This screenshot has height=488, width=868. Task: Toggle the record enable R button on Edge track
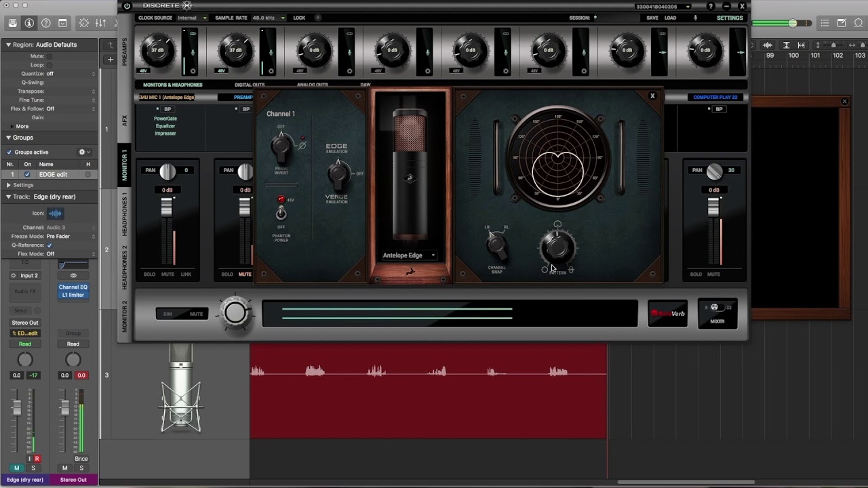point(37,459)
